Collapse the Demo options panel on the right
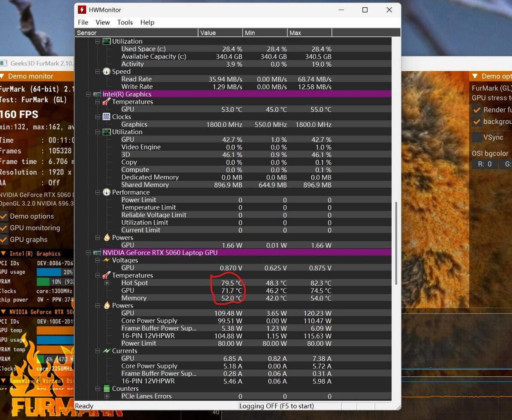Image resolution: width=512 pixels, height=420 pixels. click(x=475, y=76)
